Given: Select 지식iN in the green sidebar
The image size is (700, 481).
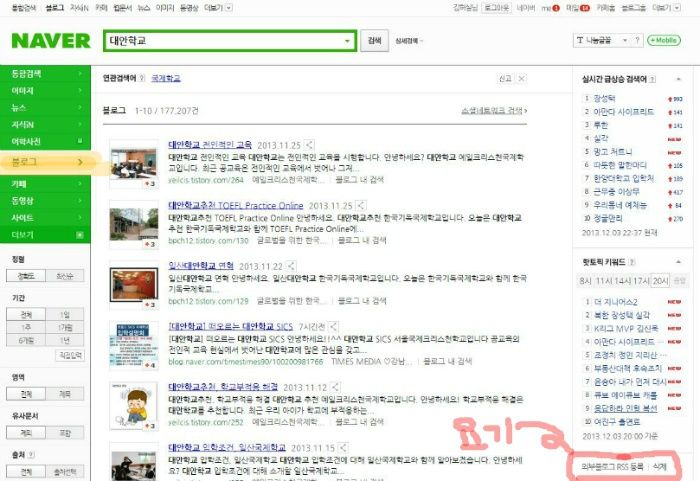Looking at the screenshot, I should point(45,125).
